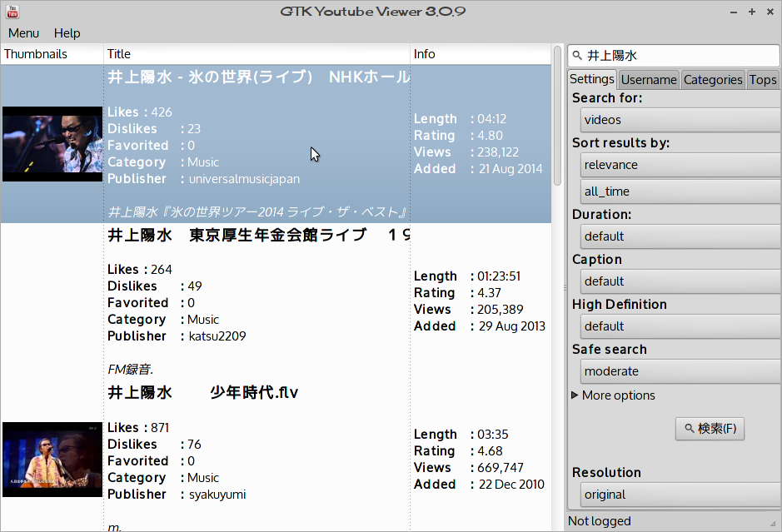The image size is (782, 532).
Task: Switch to the Settings tab
Action: [x=592, y=79]
